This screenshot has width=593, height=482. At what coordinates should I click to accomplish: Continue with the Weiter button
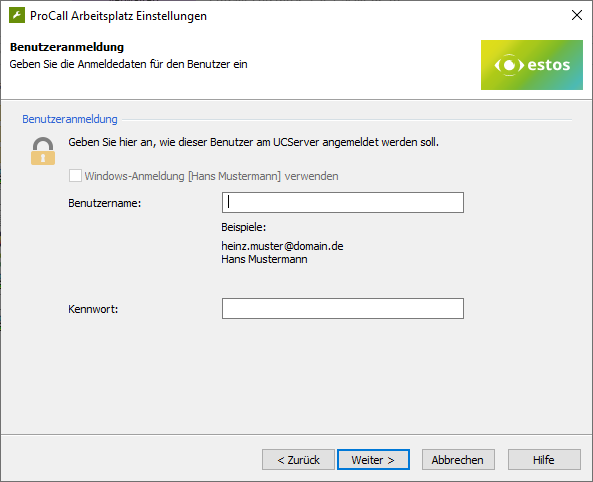(373, 460)
